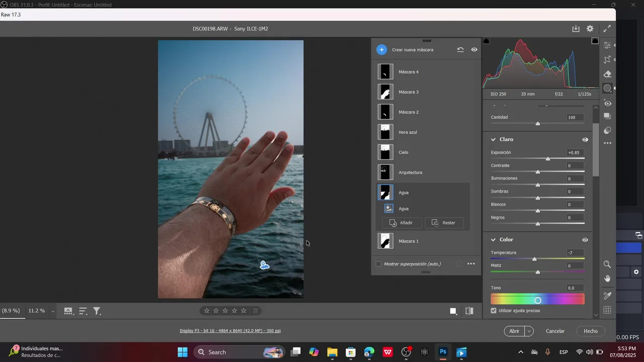
Task: Open the dropdown arrow next to Abrir
Action: coord(529,331)
